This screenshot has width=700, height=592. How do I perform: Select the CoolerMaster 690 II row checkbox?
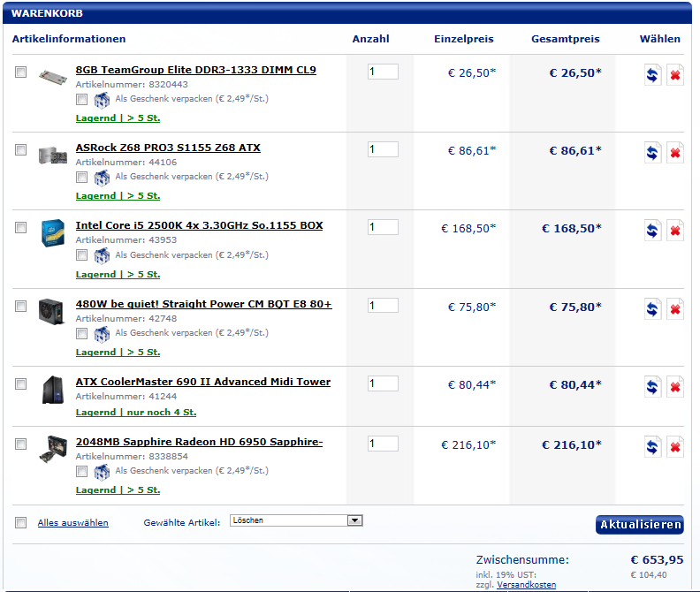pyautogui.click(x=20, y=384)
